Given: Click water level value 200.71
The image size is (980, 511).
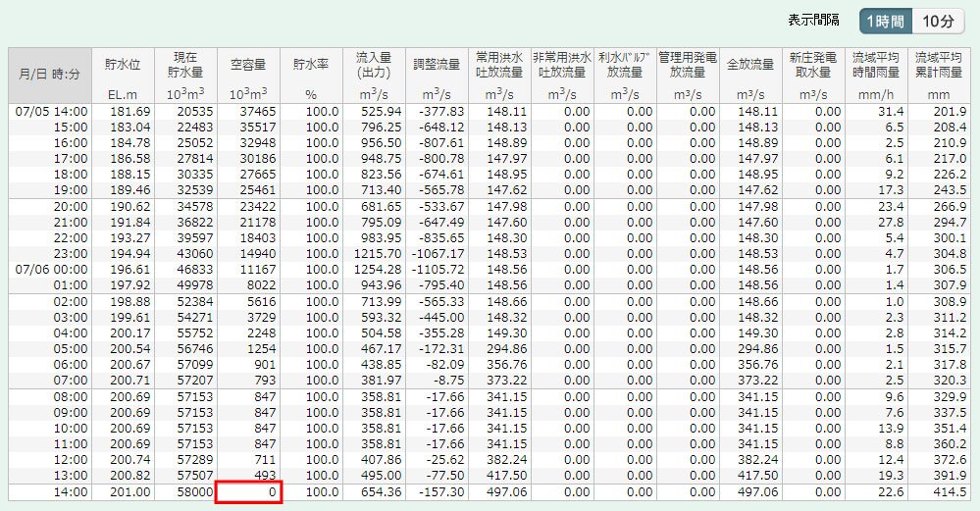Looking at the screenshot, I should [130, 380].
